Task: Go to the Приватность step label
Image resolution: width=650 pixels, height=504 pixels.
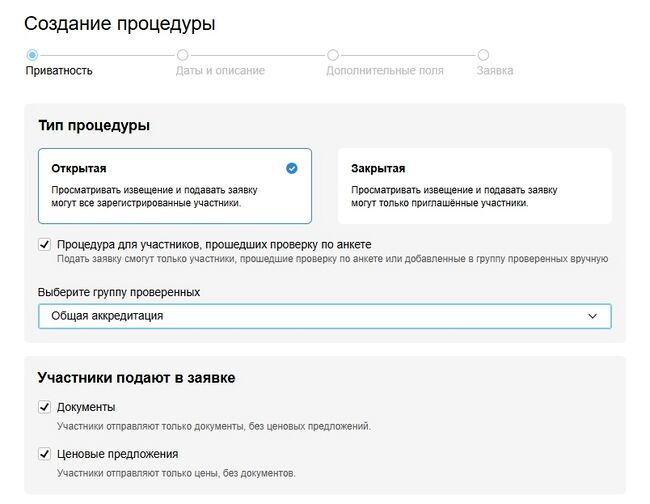Action: [59, 71]
